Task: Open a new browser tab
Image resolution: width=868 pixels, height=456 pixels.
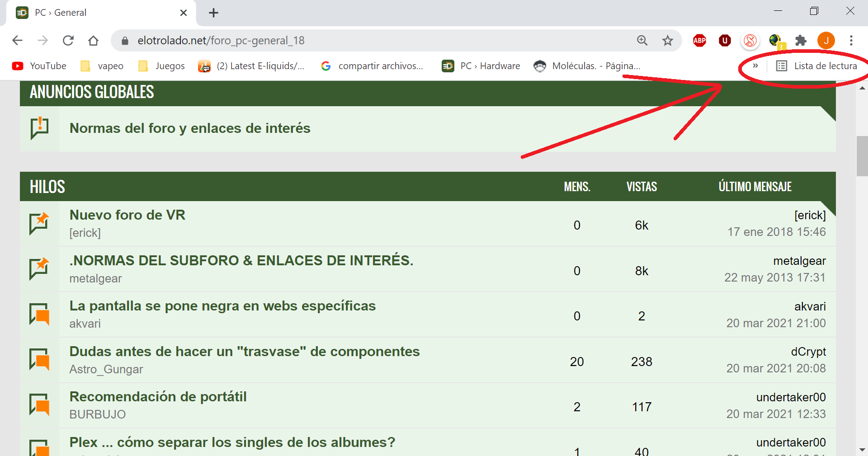Action: click(213, 13)
